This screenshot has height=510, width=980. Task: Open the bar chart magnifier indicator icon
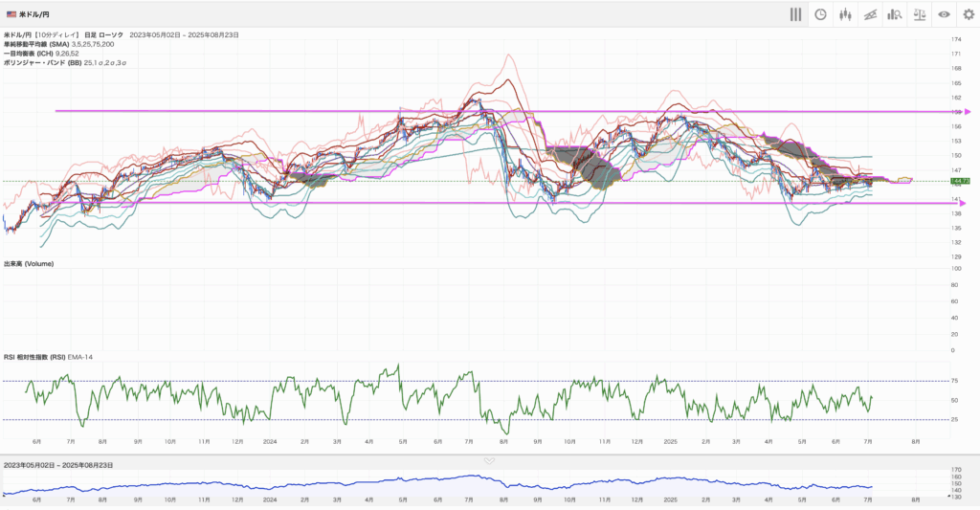(x=895, y=14)
